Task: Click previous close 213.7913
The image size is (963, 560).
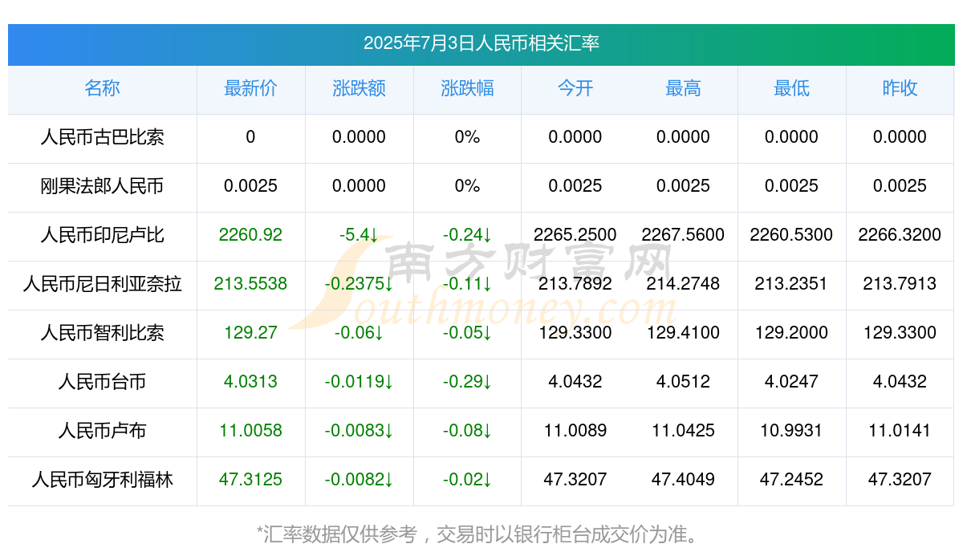Action: (x=900, y=284)
